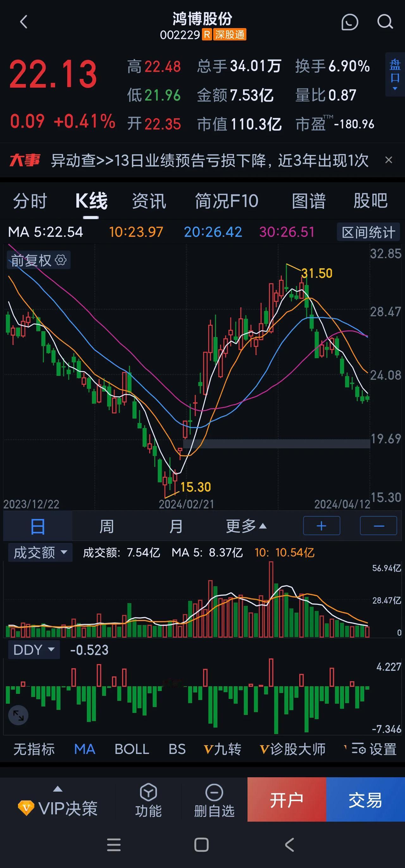Tap the 深股通 badge
Screen dimensions: 405x868
(230, 34)
